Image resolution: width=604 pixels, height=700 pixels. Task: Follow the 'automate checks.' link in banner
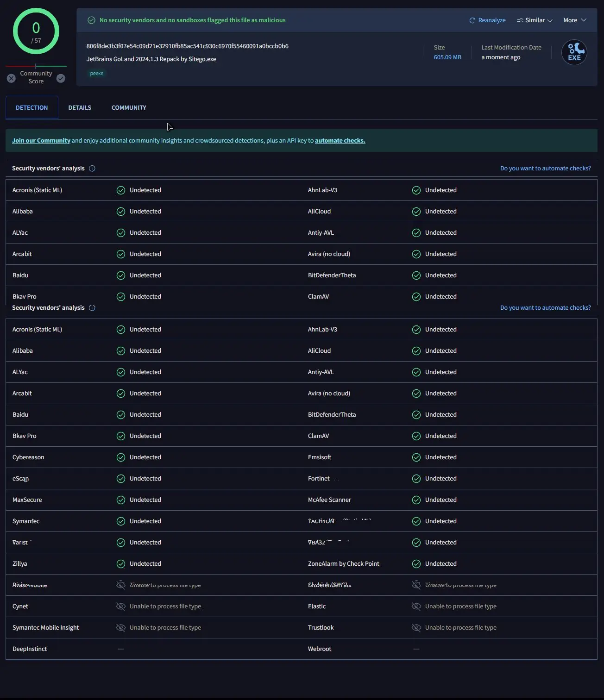pyautogui.click(x=340, y=141)
